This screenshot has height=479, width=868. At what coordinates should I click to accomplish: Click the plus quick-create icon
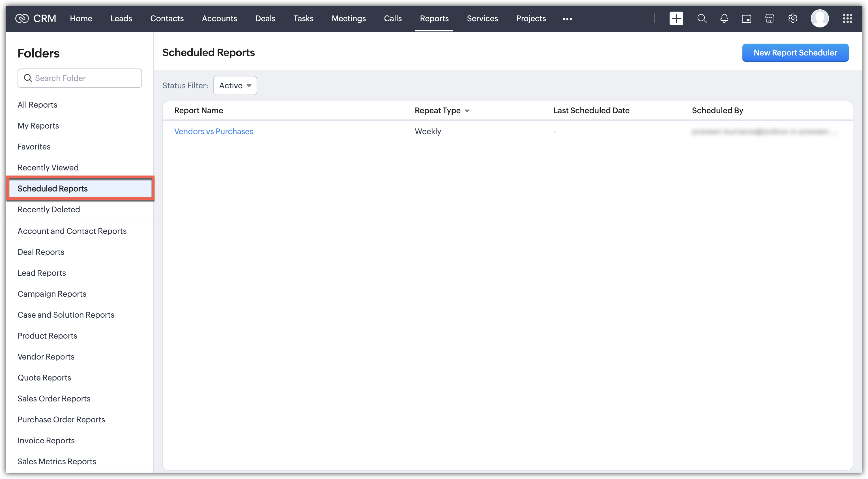[676, 18]
